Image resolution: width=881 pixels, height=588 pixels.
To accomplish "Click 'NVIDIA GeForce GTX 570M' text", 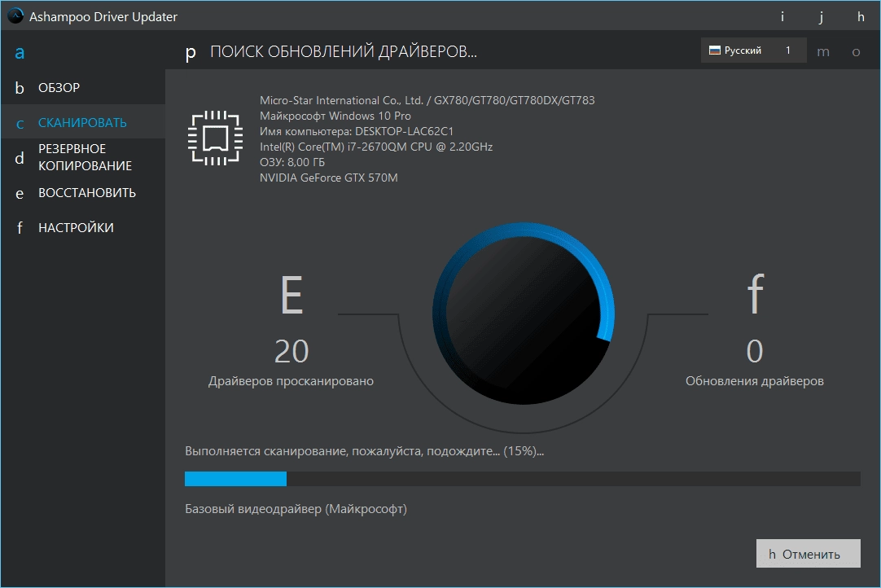I will point(329,178).
